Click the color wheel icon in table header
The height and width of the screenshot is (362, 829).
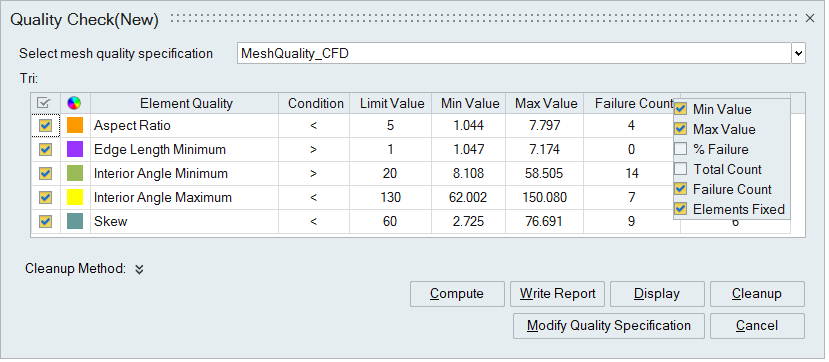click(x=75, y=103)
